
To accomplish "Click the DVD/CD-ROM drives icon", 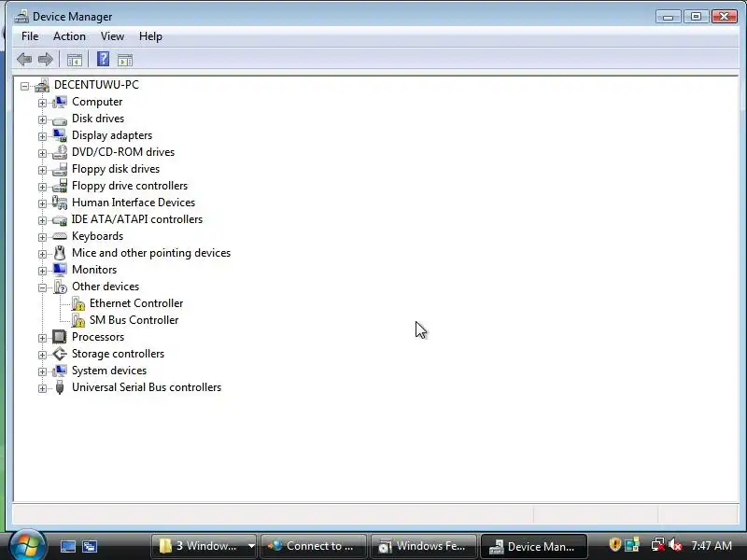I will [x=60, y=152].
